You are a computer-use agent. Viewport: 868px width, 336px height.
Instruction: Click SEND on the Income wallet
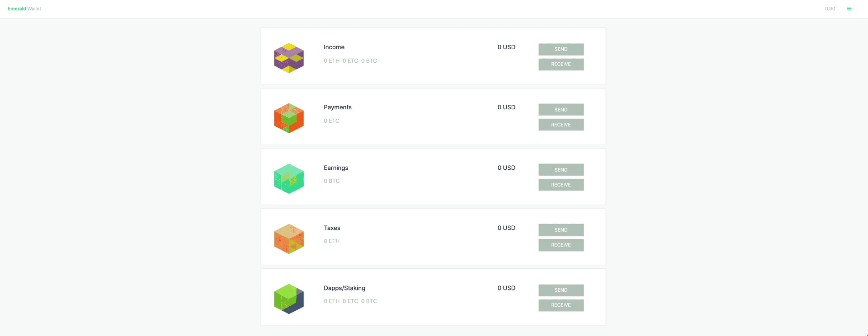[x=561, y=49]
